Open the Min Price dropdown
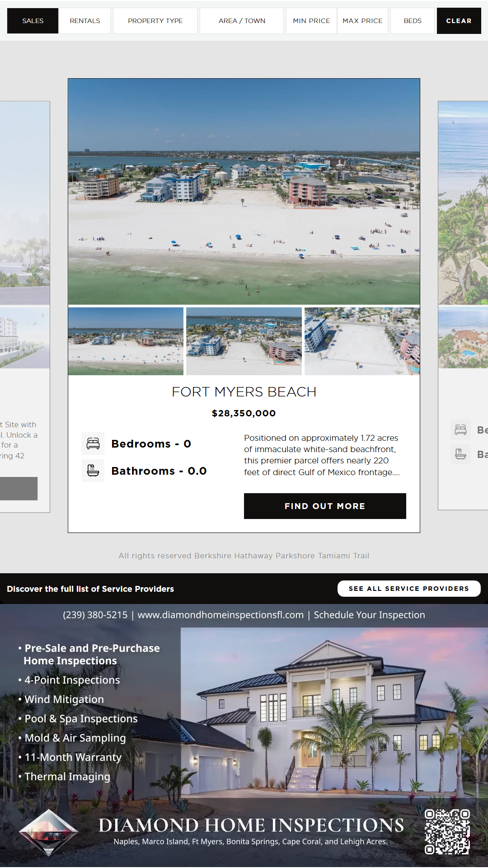This screenshot has height=868, width=488. tap(311, 21)
